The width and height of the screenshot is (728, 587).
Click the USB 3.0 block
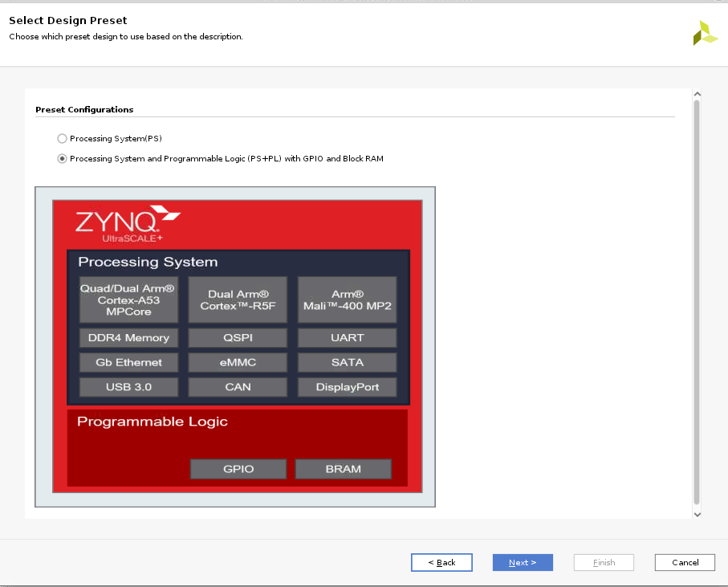click(128, 387)
